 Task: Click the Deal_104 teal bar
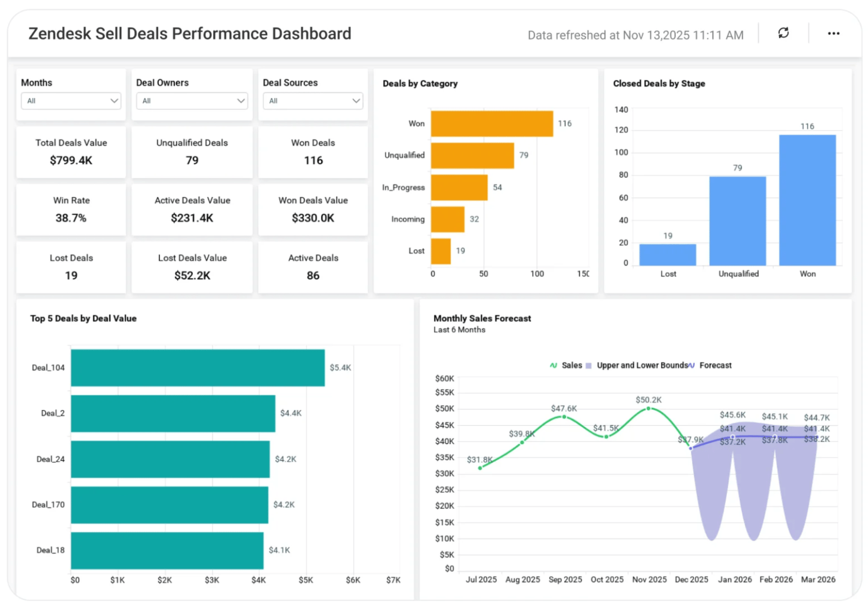tap(198, 368)
